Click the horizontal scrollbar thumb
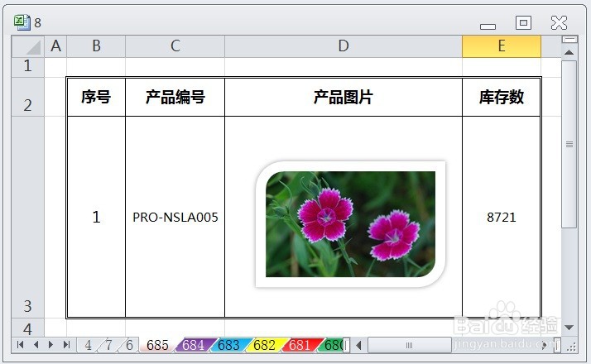 coord(410,345)
